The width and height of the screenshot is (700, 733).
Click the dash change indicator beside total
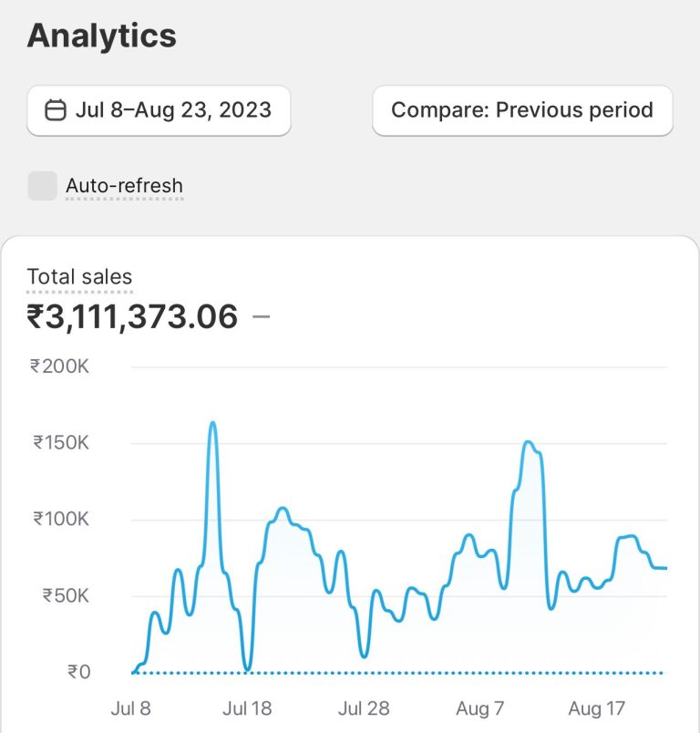tap(261, 317)
